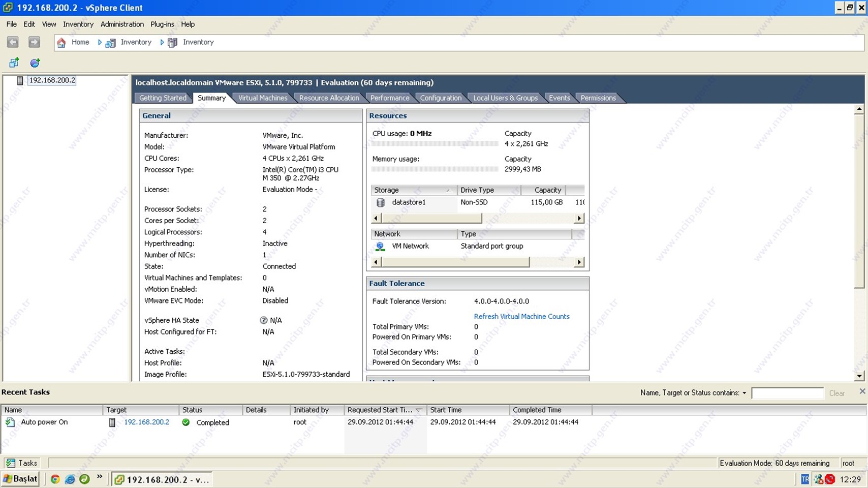
Task: Click the network tray icon
Action: [x=818, y=479]
